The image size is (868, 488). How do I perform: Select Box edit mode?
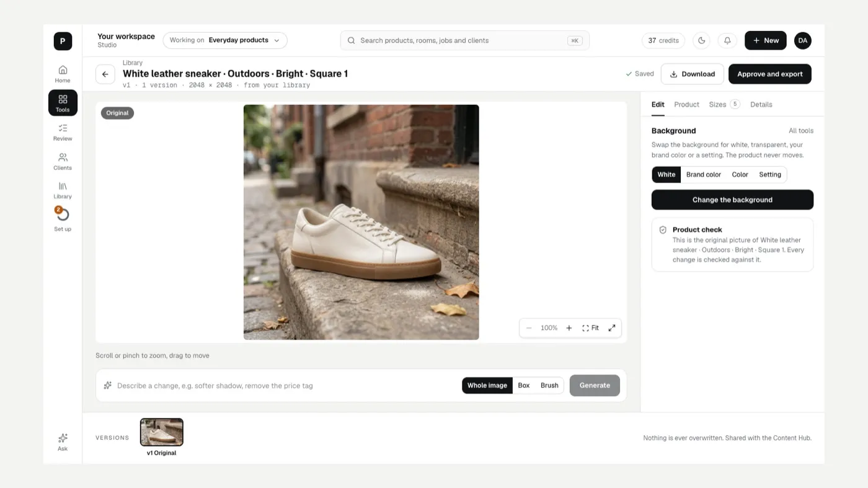[x=524, y=386]
